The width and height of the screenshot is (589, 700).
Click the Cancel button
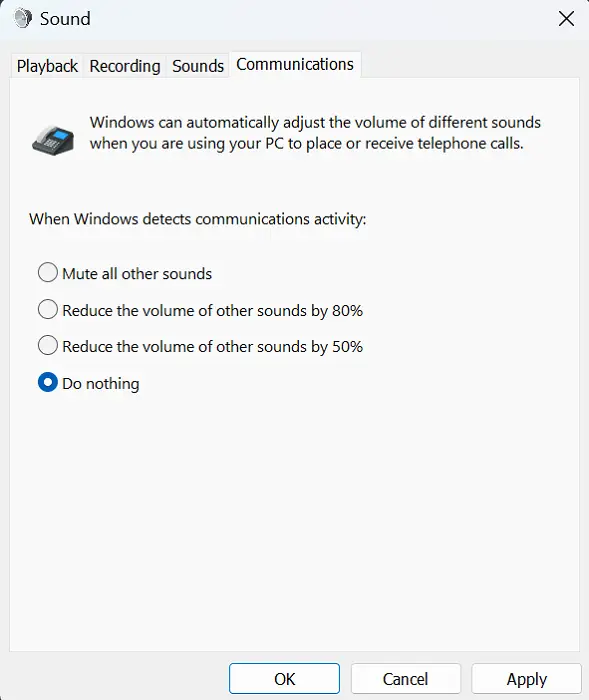point(405,679)
